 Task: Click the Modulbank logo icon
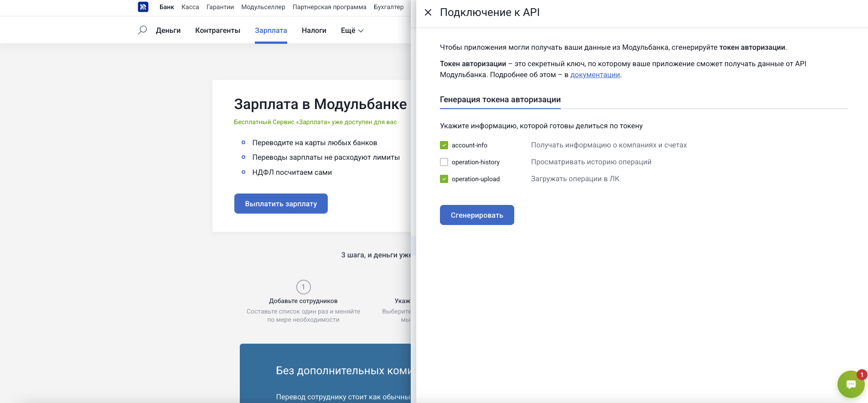(x=143, y=7)
